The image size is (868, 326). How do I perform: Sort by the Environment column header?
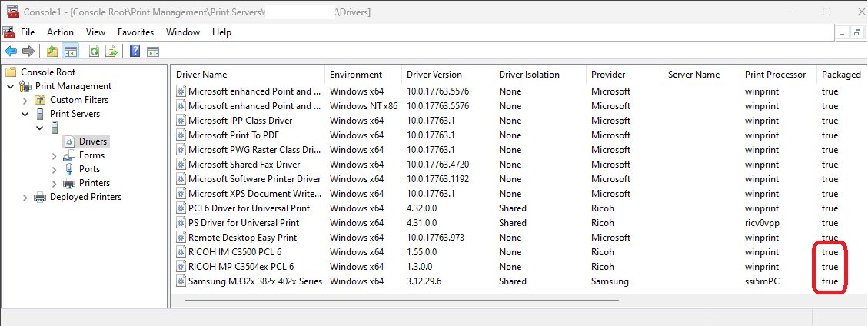pyautogui.click(x=363, y=74)
